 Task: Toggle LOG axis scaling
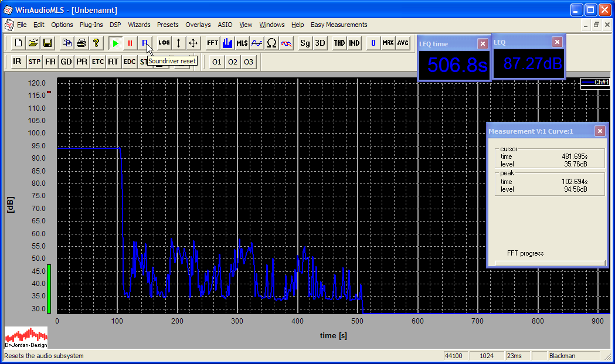coord(164,43)
